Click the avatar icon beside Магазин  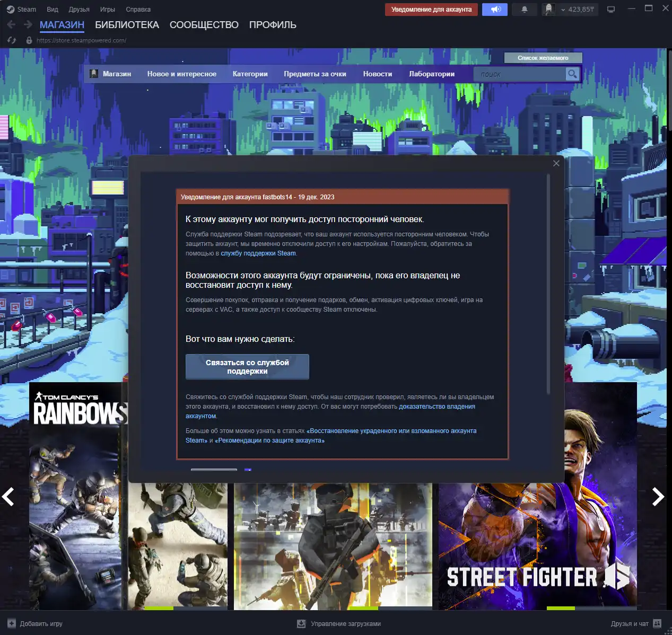(x=94, y=74)
